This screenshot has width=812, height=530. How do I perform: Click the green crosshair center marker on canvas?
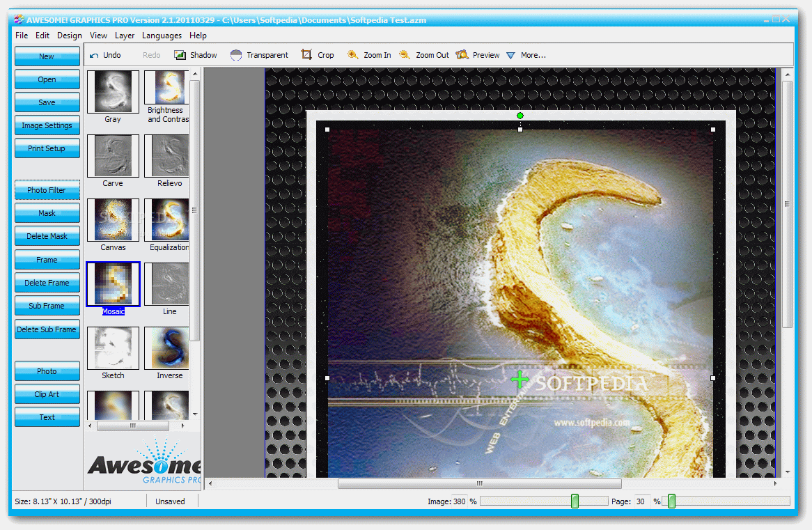520,380
